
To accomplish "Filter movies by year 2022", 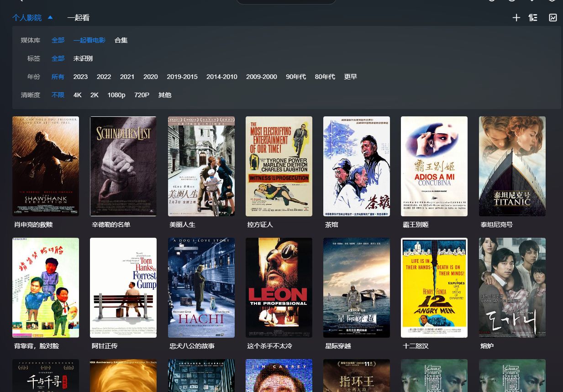I will pos(104,77).
